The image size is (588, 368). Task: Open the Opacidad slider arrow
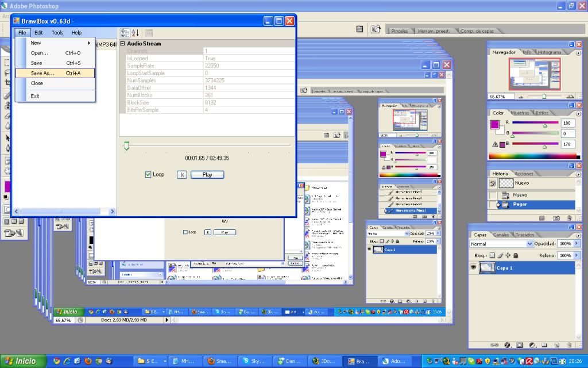click(577, 244)
